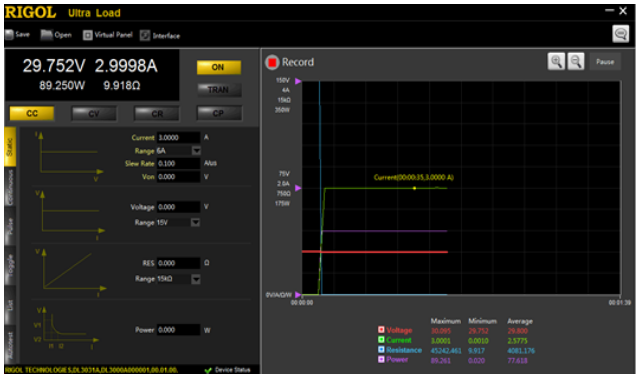641x379 pixels.
Task: Click the Power input field
Action: (179, 330)
